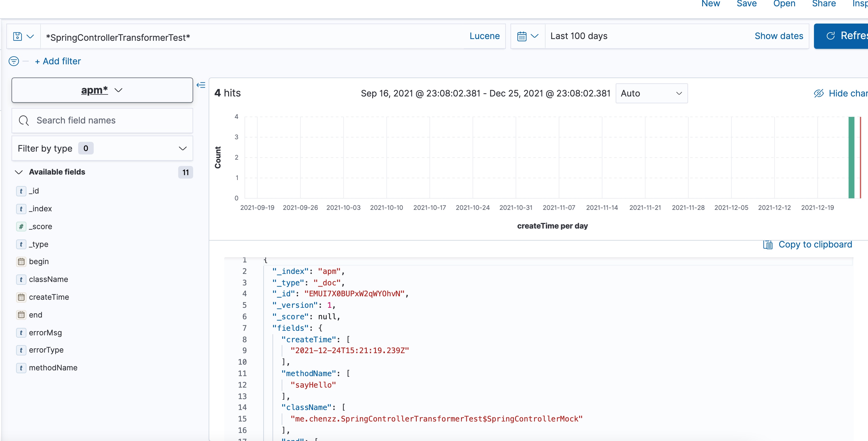Collapse the Available fields section
868x441 pixels.
tap(19, 172)
